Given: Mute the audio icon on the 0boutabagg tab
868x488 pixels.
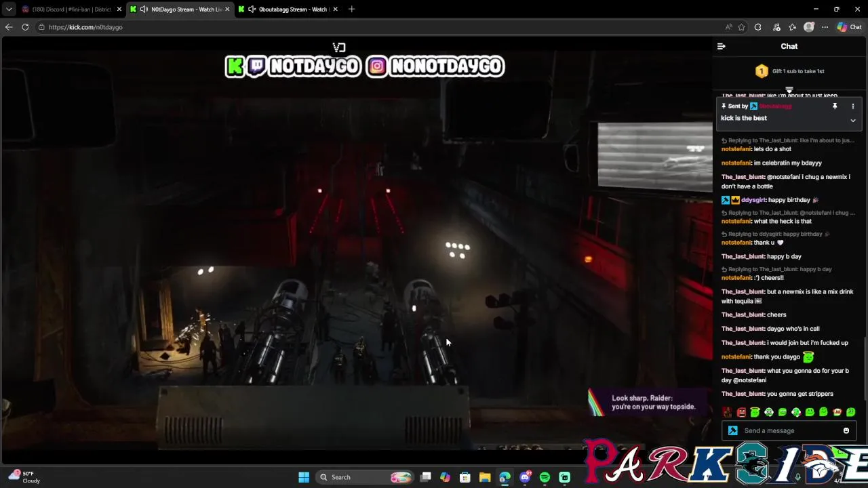Looking at the screenshot, I should point(252,9).
